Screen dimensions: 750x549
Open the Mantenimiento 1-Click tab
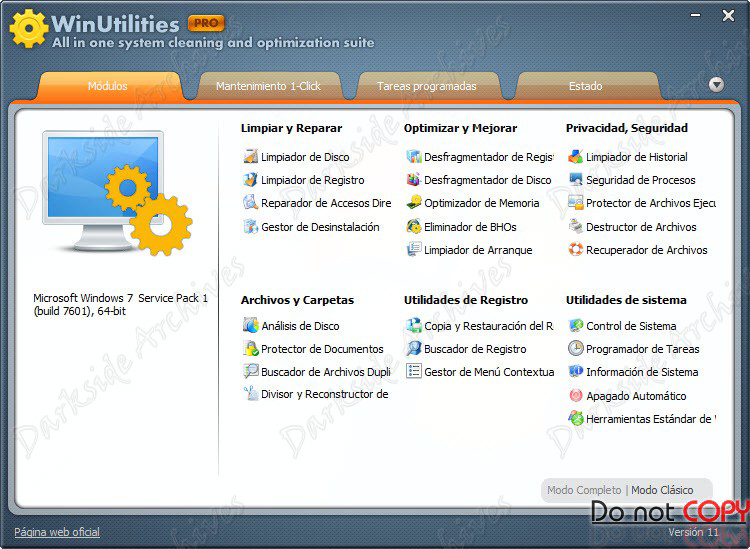click(268, 86)
